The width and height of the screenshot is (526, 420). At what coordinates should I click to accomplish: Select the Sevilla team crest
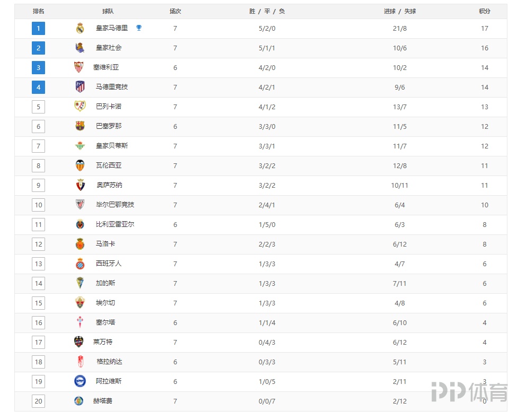(x=78, y=67)
